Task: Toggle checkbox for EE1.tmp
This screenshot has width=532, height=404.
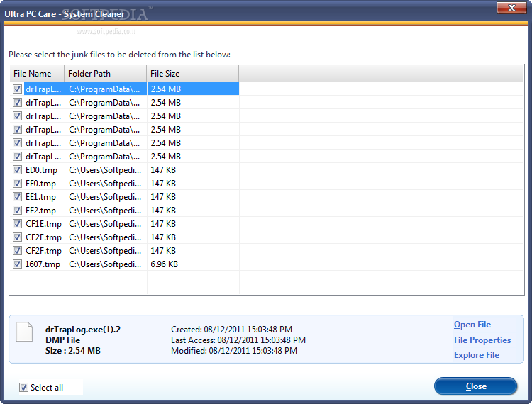Action: tap(17, 197)
